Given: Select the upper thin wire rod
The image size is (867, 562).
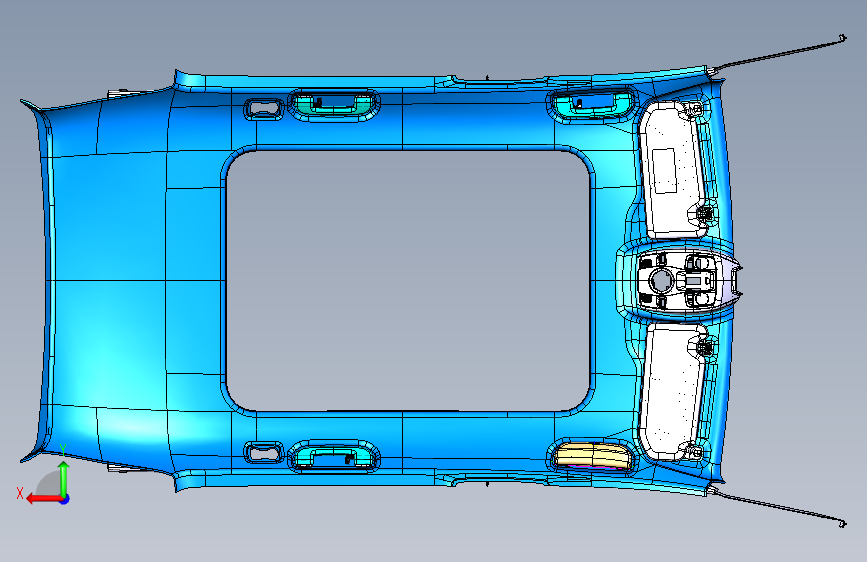Looking at the screenshot, I should pyautogui.click(x=778, y=54).
